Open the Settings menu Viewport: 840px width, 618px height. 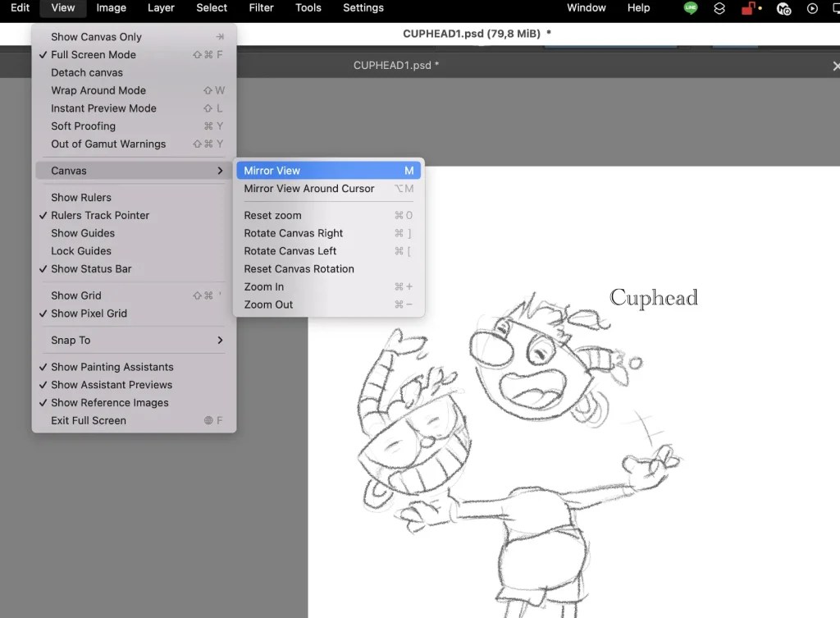(x=363, y=7)
